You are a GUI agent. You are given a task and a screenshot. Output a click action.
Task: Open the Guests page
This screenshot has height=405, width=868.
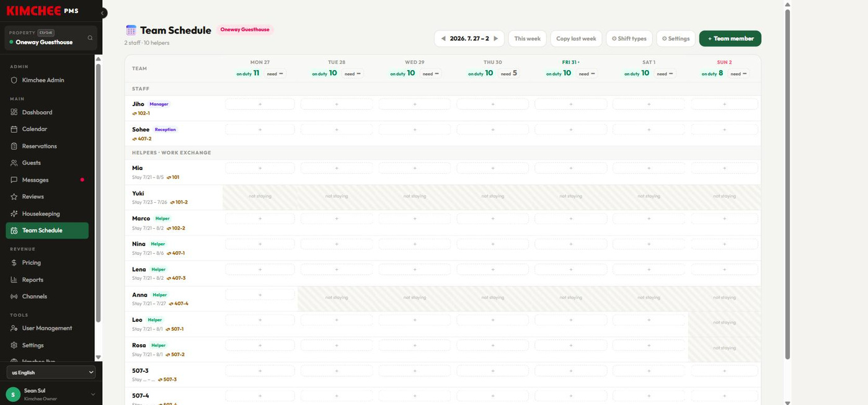coord(47,163)
